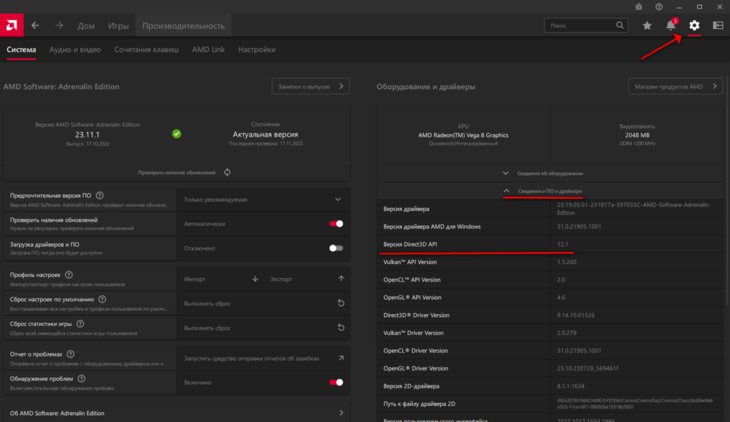
Task: Collapse Сведения о ПО и драйвере section
Action: 549,191
